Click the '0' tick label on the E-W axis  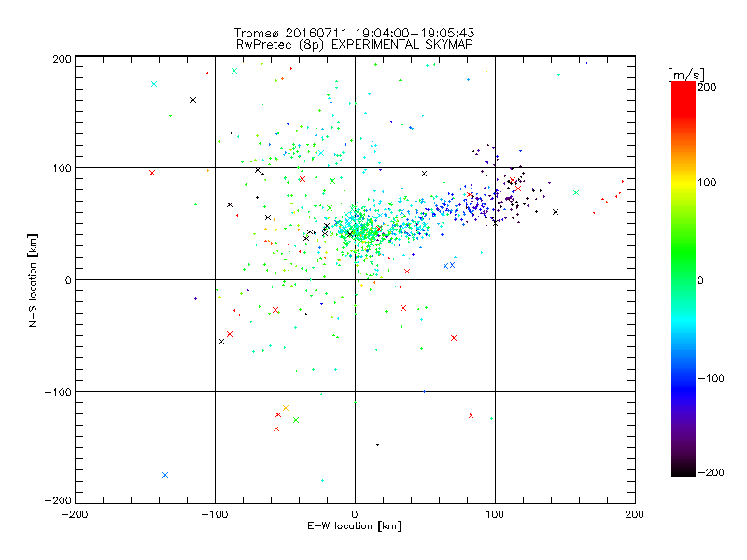pos(355,515)
